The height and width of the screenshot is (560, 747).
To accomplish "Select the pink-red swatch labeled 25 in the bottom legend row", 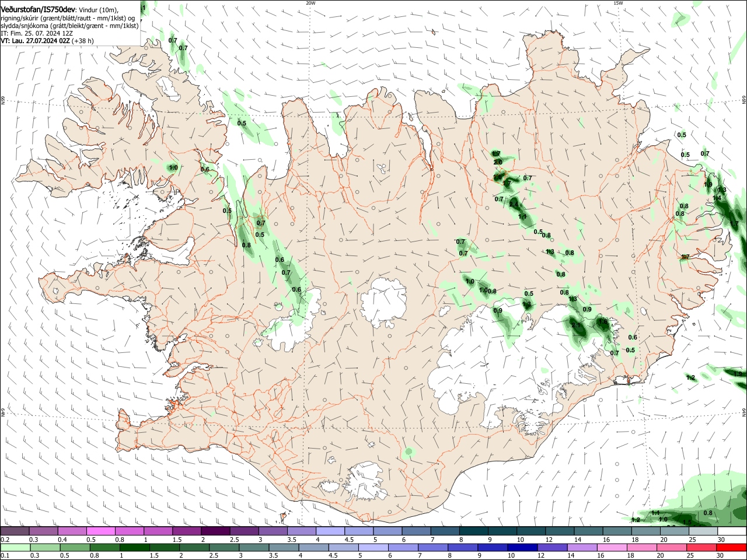I will (701, 547).
